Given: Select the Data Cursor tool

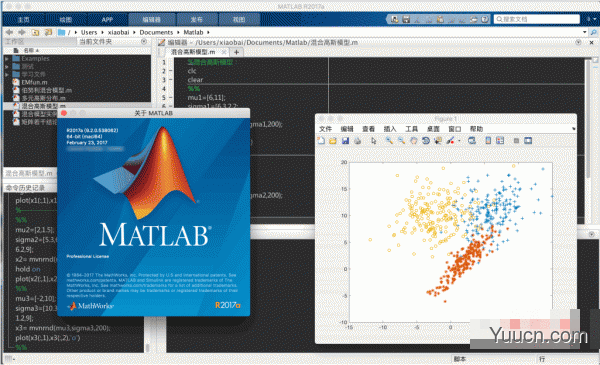Looking at the screenshot, I should click(438, 141).
